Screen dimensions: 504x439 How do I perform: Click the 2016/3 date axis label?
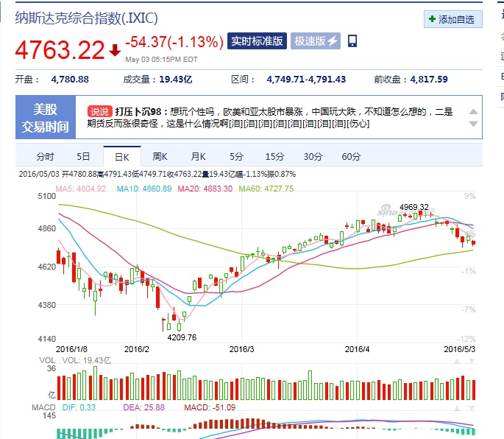pyautogui.click(x=241, y=349)
